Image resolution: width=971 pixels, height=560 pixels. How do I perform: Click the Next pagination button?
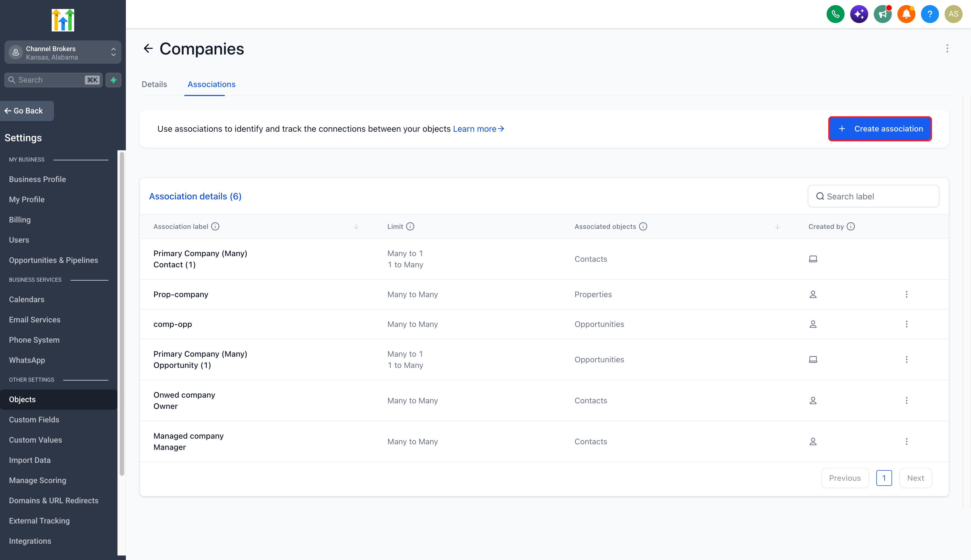[916, 478]
